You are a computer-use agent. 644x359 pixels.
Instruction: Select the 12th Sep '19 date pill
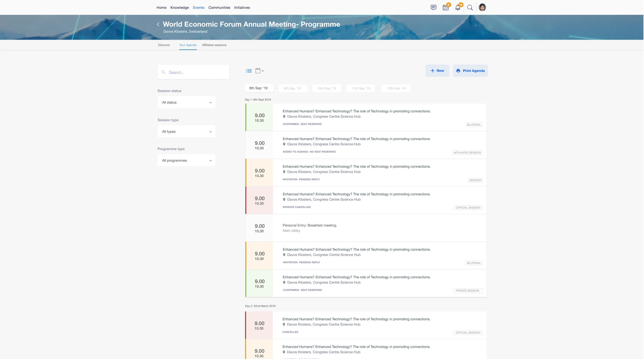tap(395, 88)
